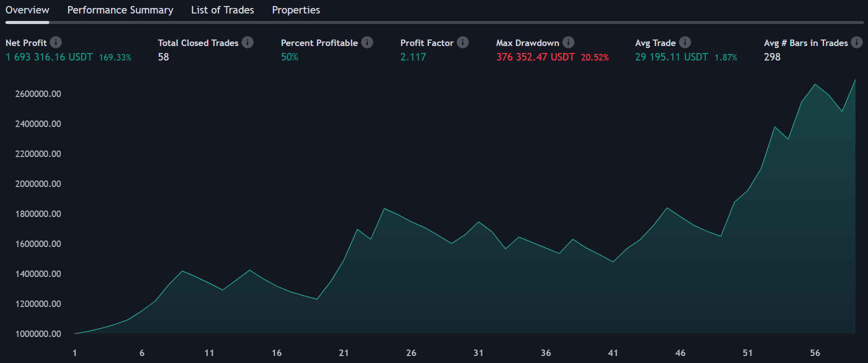Click the highest equity peak on the chart
868x363 pixels.
[856, 80]
